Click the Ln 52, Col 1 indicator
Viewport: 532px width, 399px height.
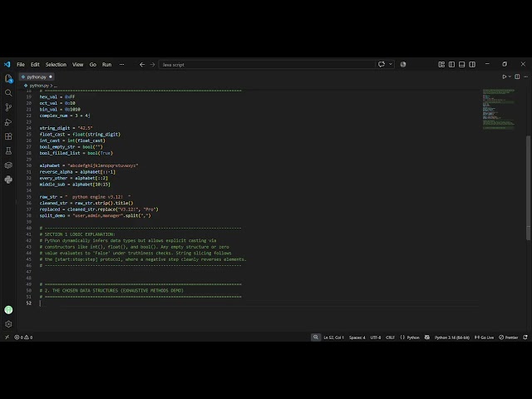click(333, 337)
